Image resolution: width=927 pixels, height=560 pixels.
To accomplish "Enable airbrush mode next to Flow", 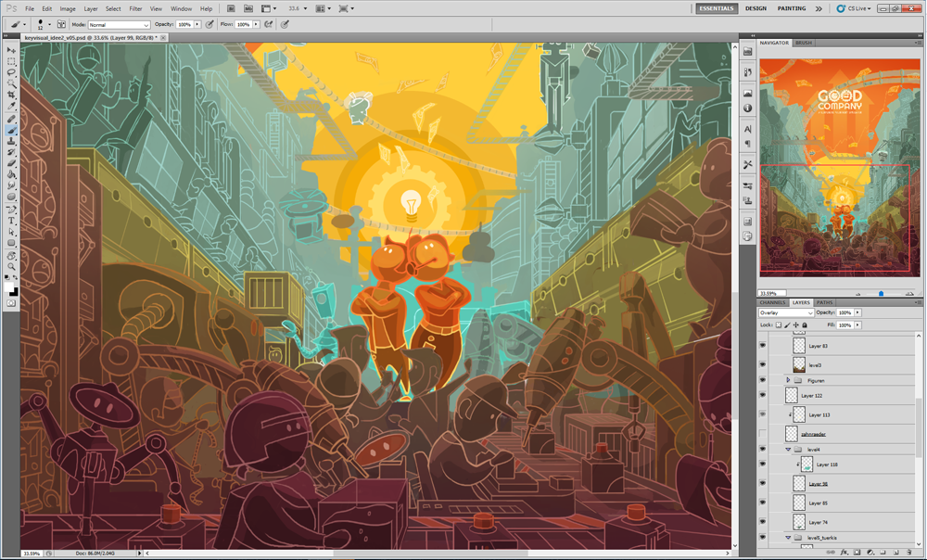I will (269, 25).
